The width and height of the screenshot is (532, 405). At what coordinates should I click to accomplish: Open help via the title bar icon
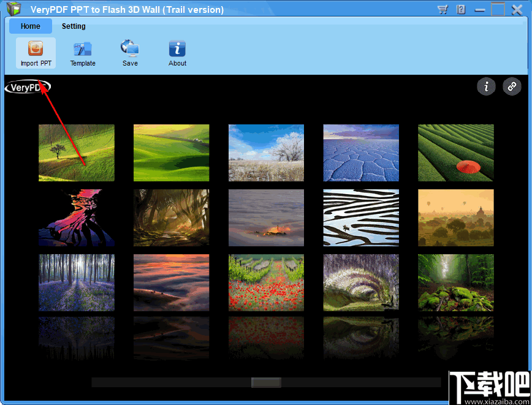(460, 9)
